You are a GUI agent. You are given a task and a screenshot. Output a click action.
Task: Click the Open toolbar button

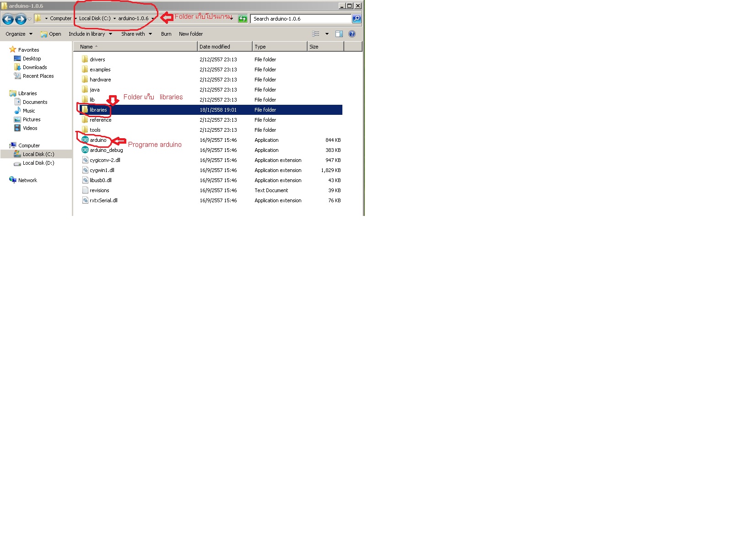pyautogui.click(x=51, y=34)
